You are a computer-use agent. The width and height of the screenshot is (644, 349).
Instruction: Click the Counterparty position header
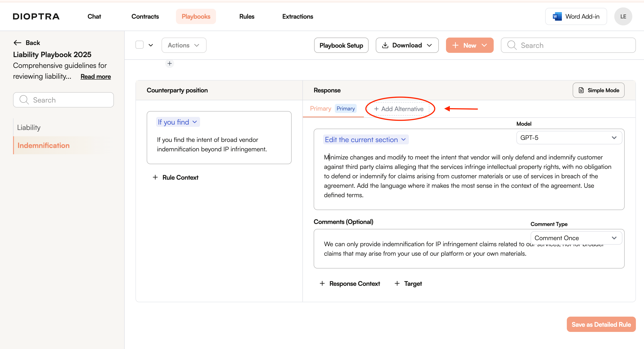[x=177, y=90]
